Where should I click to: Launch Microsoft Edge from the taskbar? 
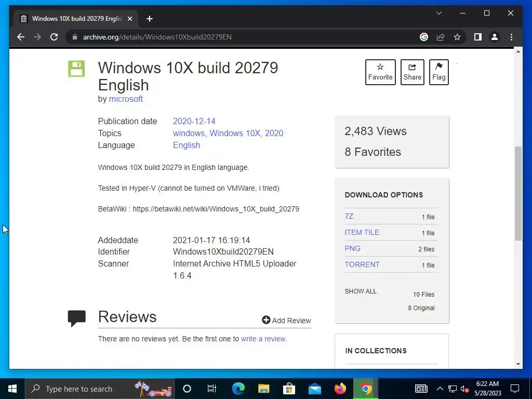coord(238,389)
